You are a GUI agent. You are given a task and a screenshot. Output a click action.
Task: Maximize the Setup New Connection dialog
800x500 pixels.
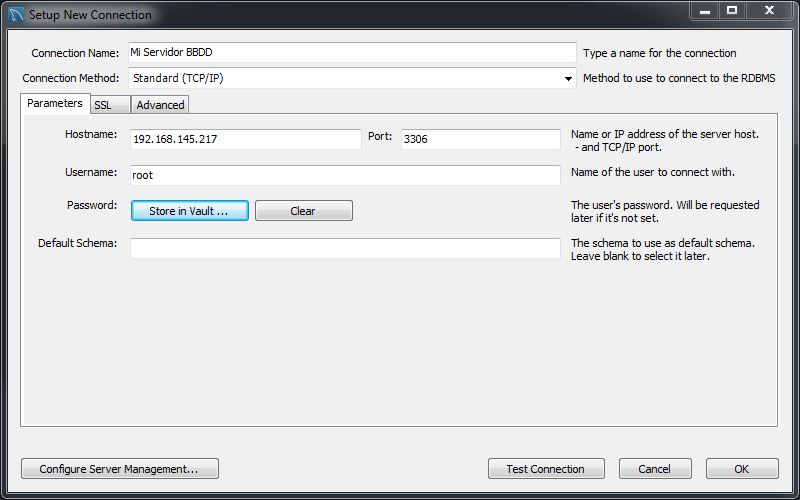tap(732, 11)
